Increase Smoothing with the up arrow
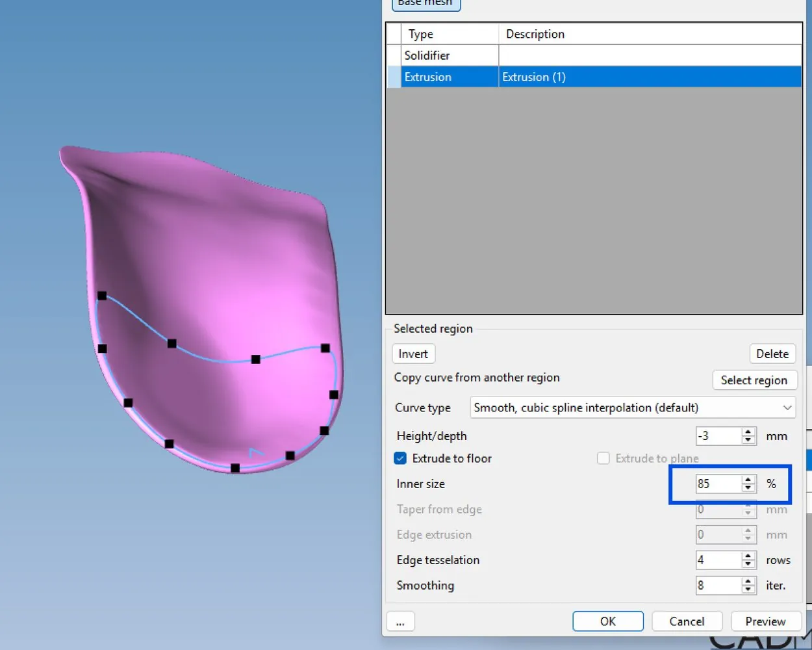 tap(748, 581)
